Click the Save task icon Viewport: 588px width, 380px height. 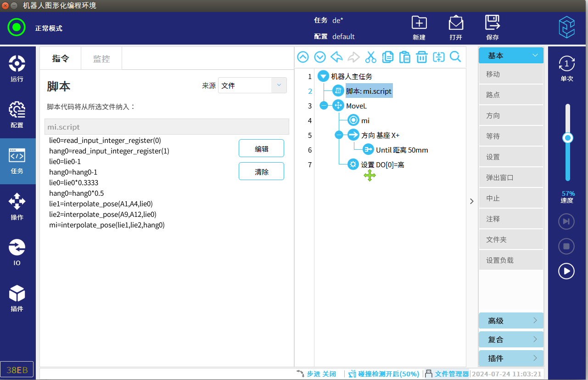492,27
